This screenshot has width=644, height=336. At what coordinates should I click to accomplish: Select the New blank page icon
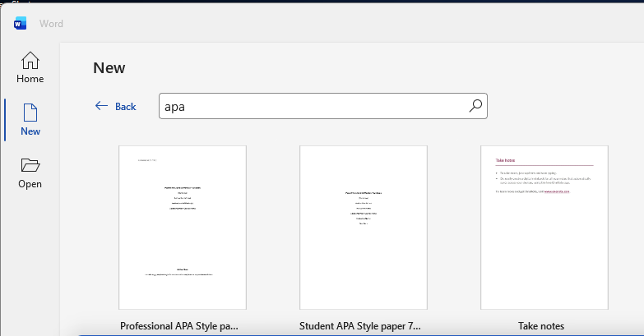click(x=30, y=113)
